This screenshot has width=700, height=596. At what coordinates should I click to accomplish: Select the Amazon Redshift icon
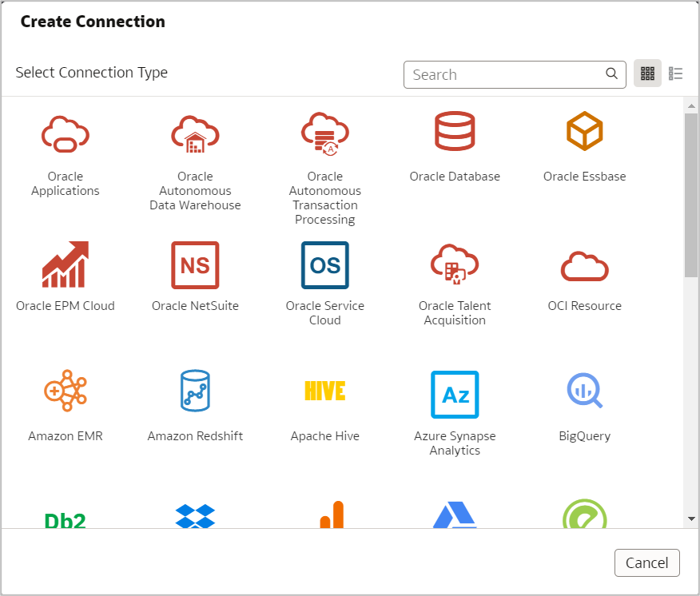click(x=195, y=391)
